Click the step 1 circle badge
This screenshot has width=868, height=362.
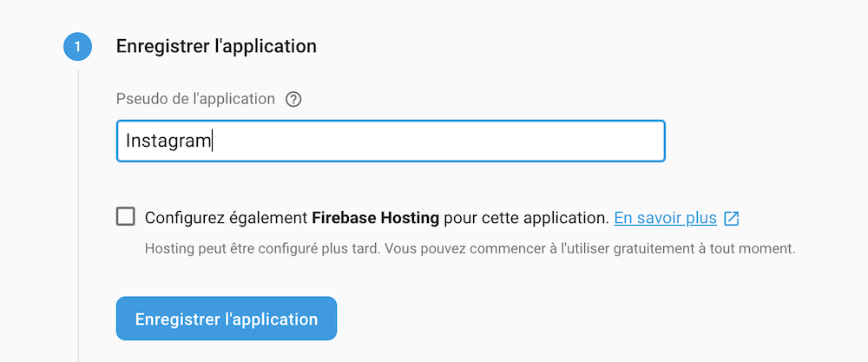(x=77, y=47)
